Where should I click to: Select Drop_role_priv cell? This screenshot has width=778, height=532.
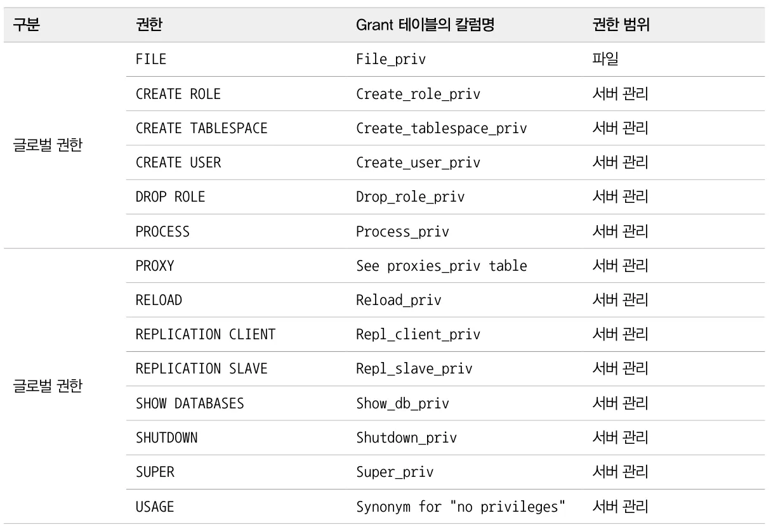(x=411, y=197)
